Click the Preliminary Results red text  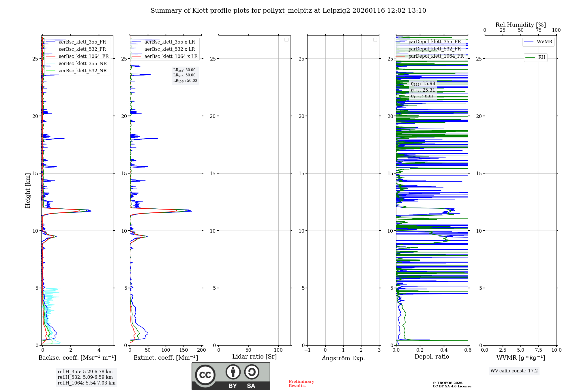(301, 383)
